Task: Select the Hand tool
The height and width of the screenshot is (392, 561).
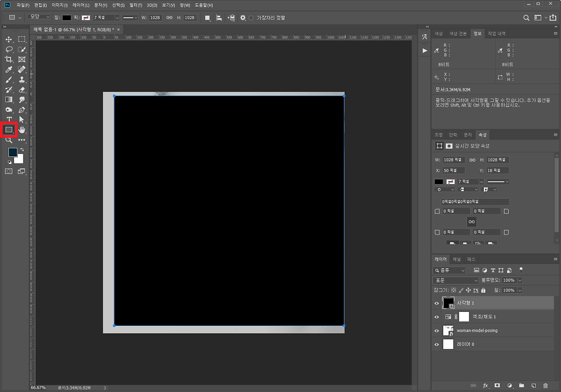Action: coord(22,129)
